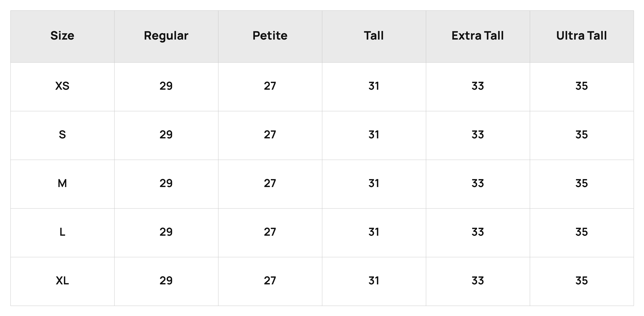644x316 pixels.
Task: Click the XL size row label
Action: tap(62, 281)
